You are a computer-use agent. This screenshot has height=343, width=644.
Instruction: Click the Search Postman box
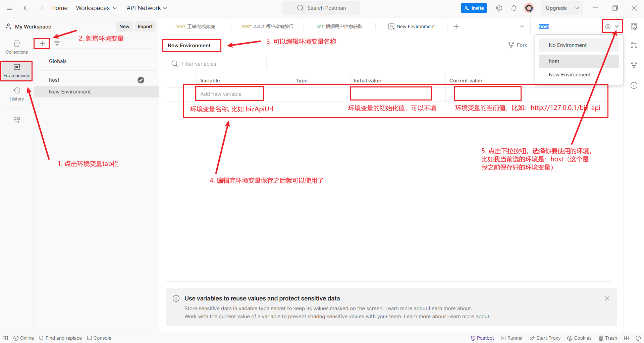pos(322,8)
